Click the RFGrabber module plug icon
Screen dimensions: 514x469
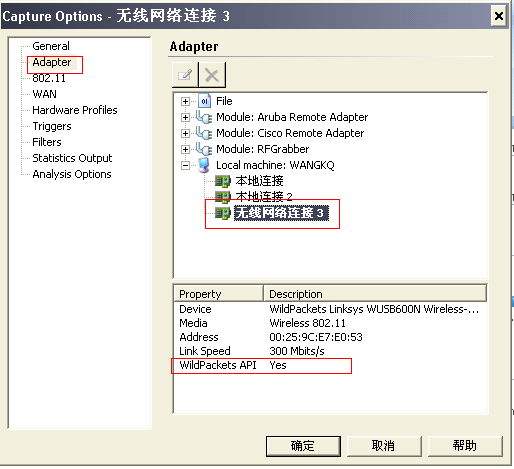[x=204, y=149]
